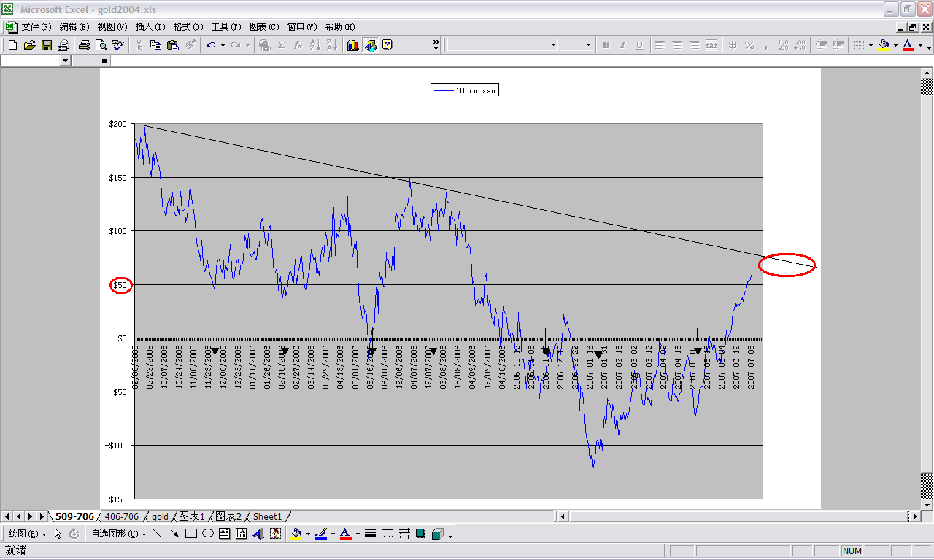The height and width of the screenshot is (560, 934).
Task: Click the Save icon in the toolbar
Action: point(47,45)
